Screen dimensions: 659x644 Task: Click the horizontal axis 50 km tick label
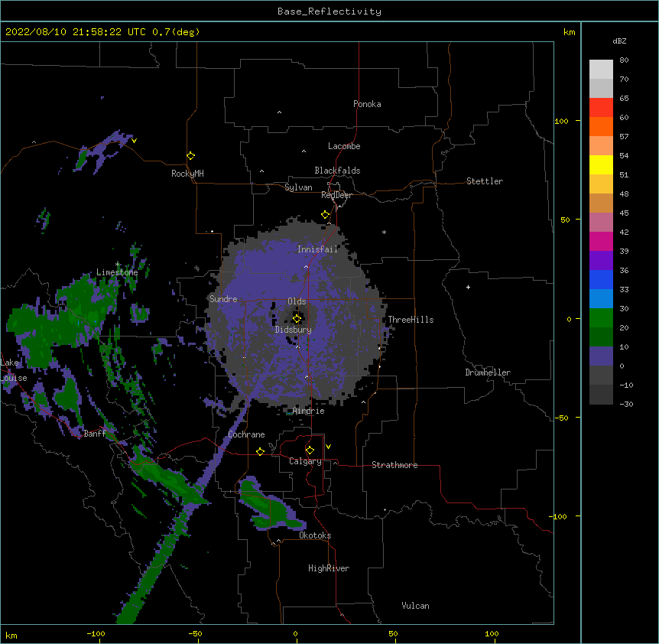click(393, 633)
